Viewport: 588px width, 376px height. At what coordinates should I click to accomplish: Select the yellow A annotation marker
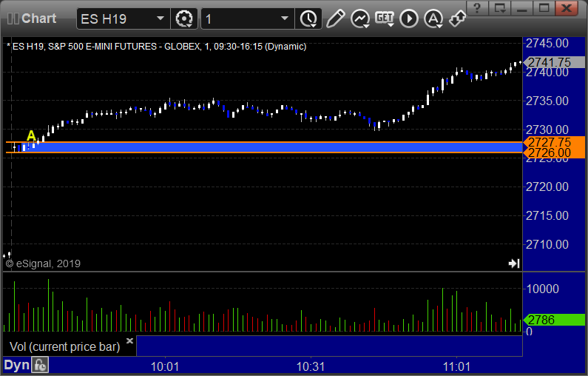pos(31,135)
